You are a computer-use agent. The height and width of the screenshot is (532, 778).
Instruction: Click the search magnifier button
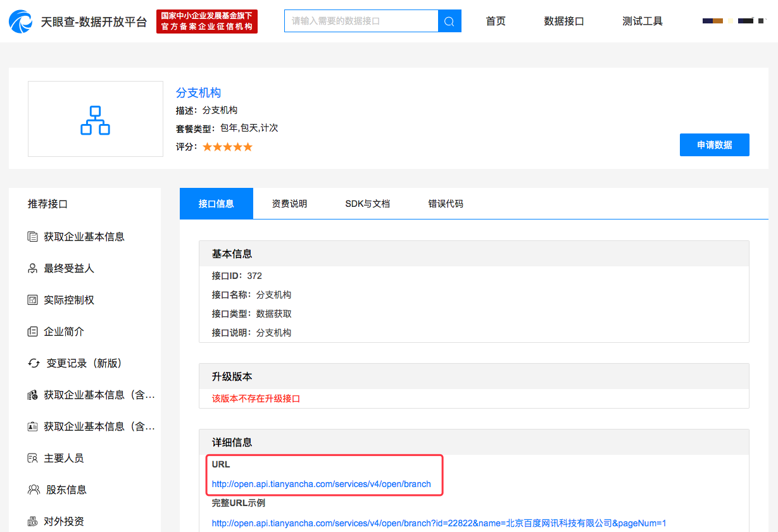point(449,21)
